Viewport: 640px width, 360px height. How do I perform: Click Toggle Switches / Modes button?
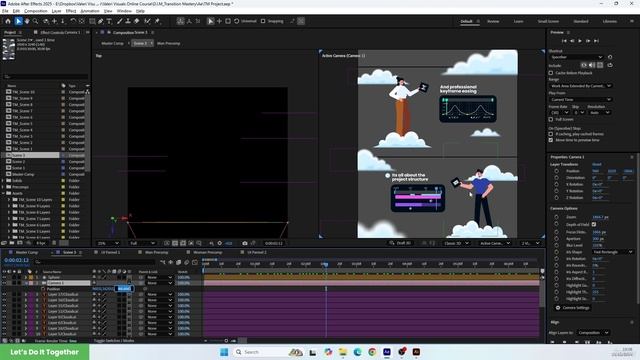114,340
